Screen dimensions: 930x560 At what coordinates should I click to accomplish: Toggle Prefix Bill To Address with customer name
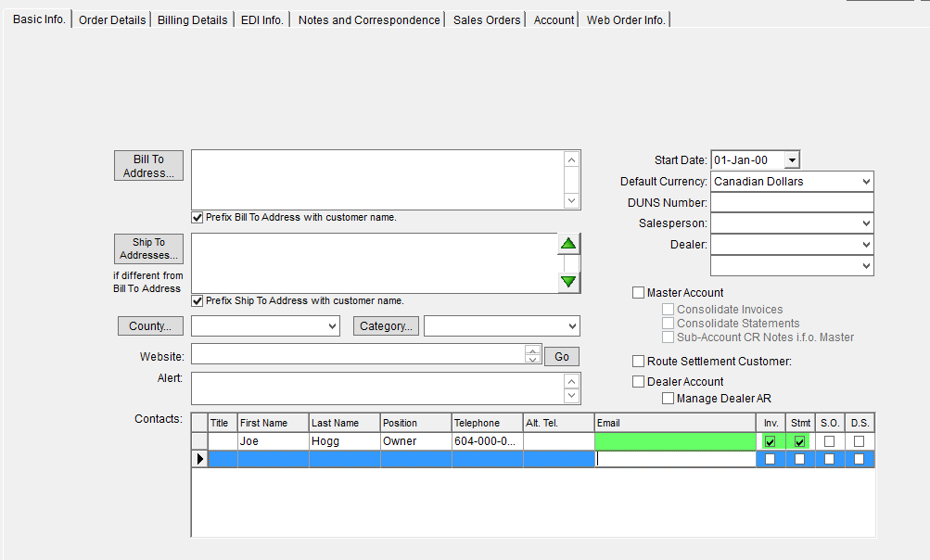(197, 218)
